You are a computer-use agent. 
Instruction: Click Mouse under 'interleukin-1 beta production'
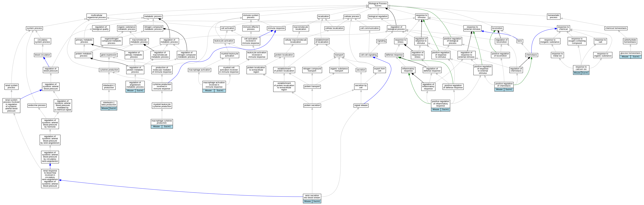pos(105,108)
